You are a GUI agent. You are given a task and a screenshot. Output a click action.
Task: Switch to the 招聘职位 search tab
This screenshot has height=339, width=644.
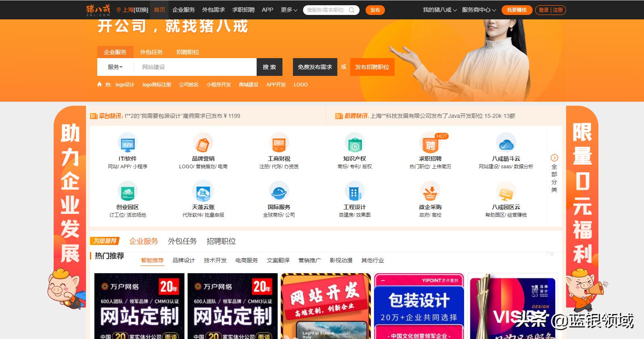click(188, 52)
